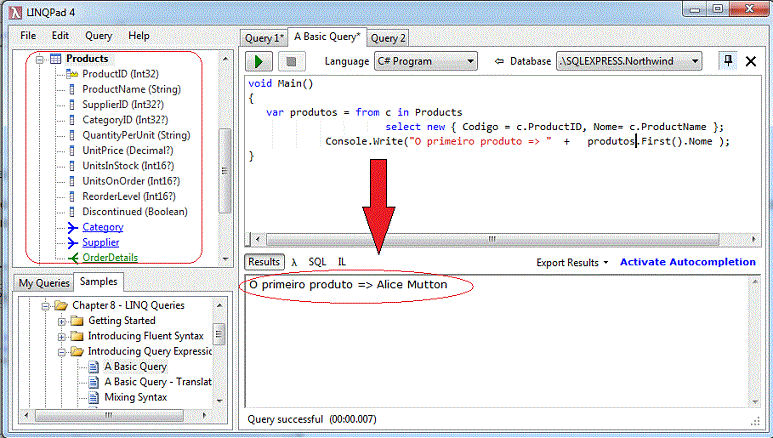Switch to the Query 1 tab

pos(264,38)
